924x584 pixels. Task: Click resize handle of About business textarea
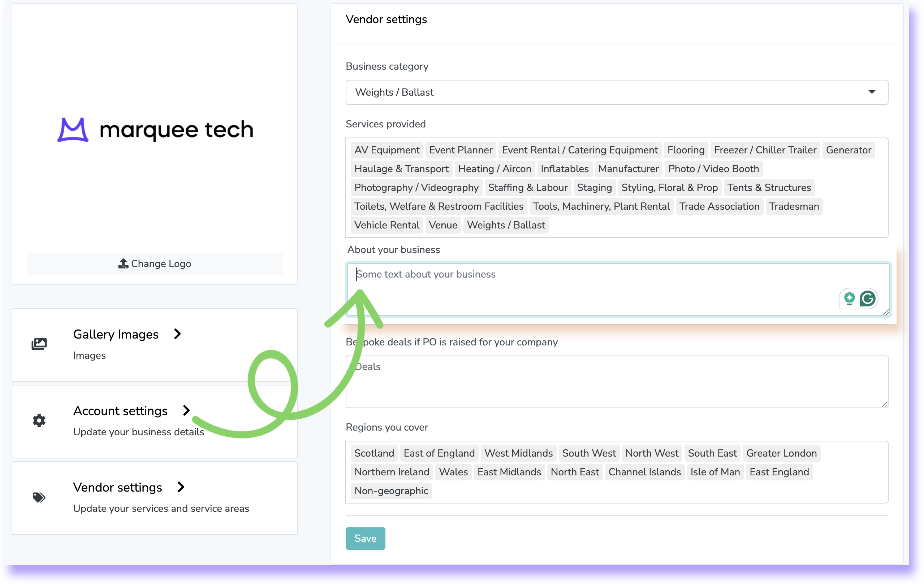886,312
